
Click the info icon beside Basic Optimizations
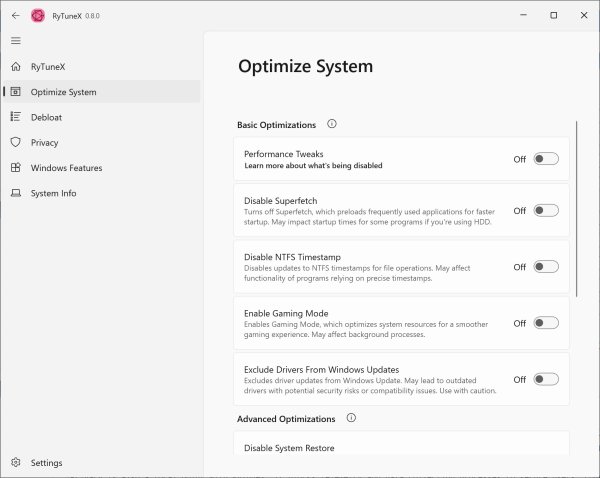332,125
